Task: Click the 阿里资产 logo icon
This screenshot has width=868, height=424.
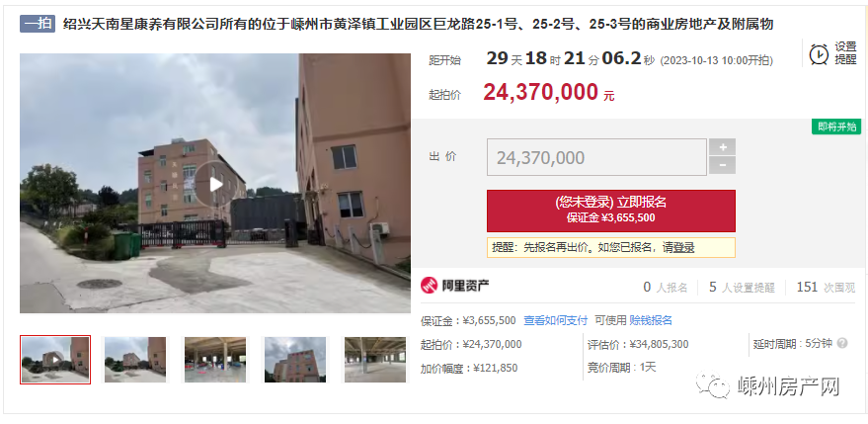Action: click(x=429, y=286)
